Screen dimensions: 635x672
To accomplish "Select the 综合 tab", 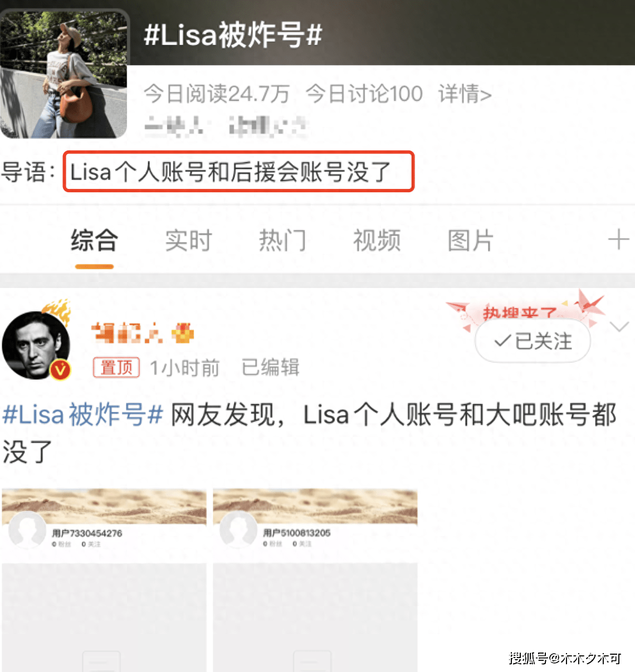I will pyautogui.click(x=94, y=240).
